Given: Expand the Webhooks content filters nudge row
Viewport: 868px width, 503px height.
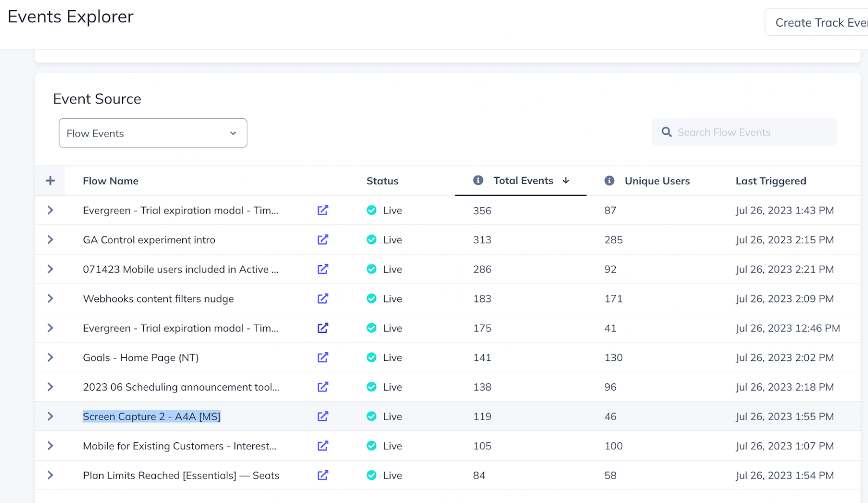Looking at the screenshot, I should (50, 299).
